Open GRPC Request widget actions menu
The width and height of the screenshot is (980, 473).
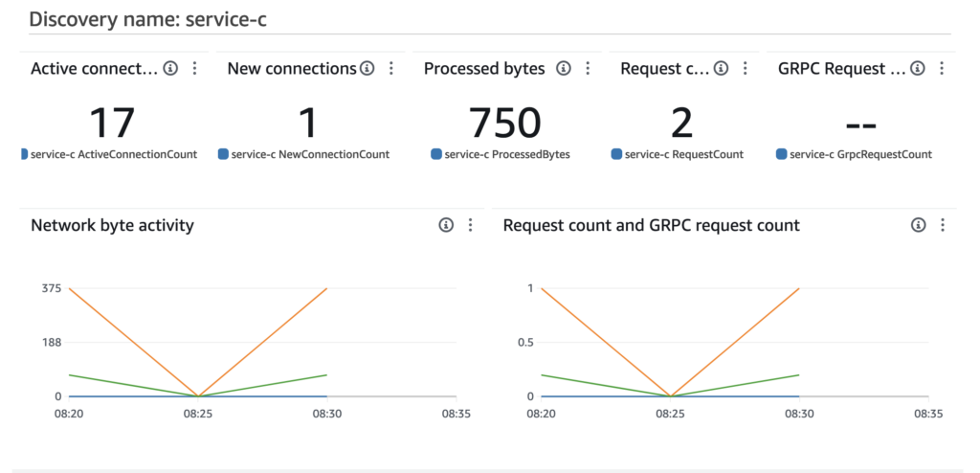tap(943, 68)
